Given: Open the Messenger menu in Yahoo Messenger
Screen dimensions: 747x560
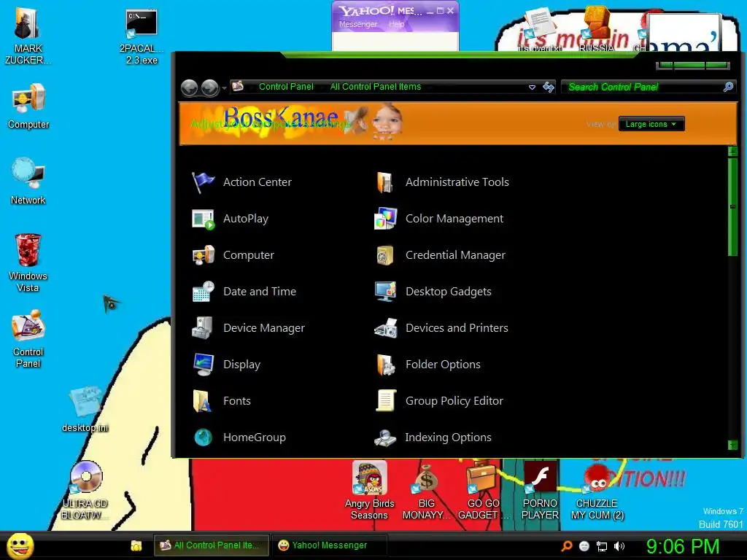Looking at the screenshot, I should (357, 24).
